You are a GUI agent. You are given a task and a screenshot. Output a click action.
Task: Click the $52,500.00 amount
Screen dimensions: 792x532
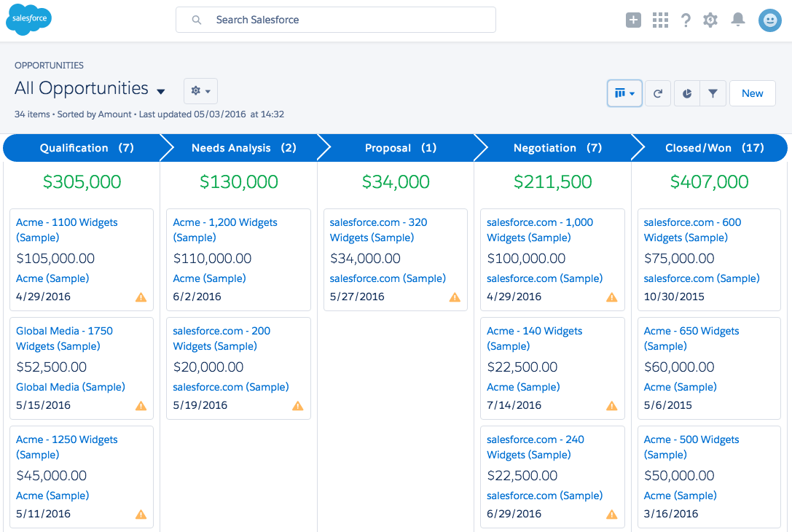pyautogui.click(x=52, y=367)
